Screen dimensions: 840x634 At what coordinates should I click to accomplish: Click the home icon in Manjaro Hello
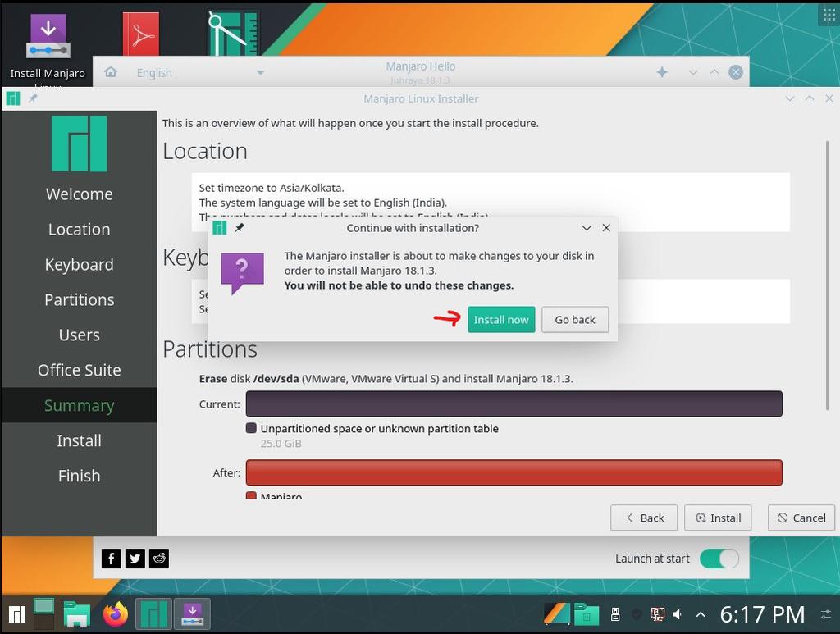[x=111, y=71]
